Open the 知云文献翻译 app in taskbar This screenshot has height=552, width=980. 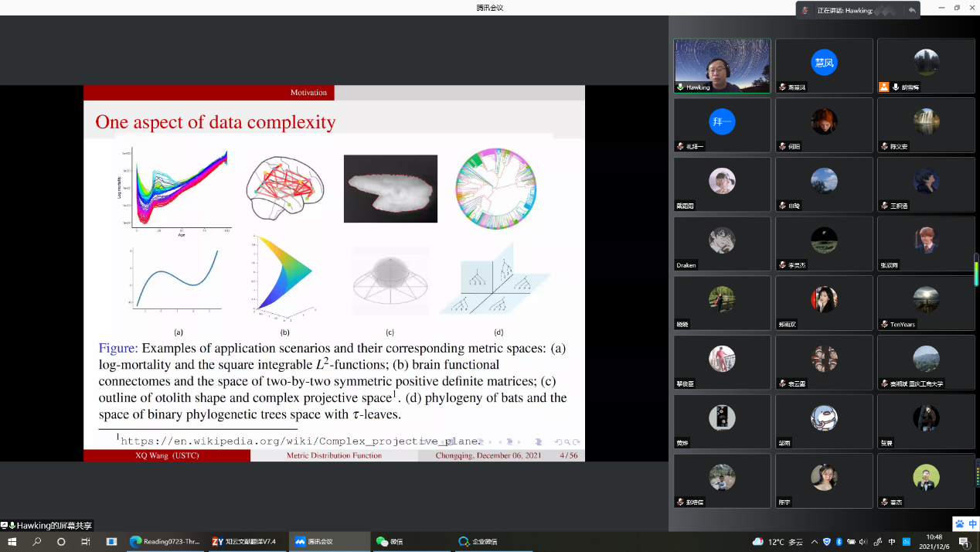pos(244,542)
